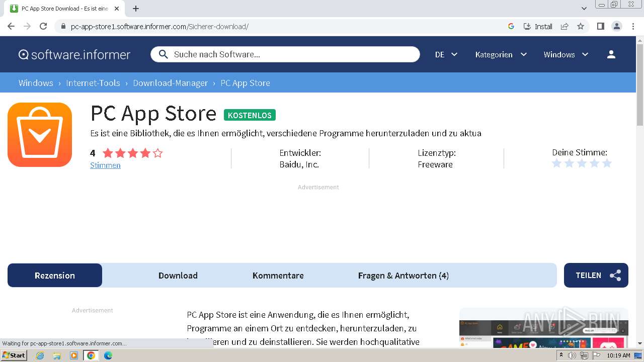Click the network tray icon
The width and height of the screenshot is (644, 362).
click(x=584, y=355)
